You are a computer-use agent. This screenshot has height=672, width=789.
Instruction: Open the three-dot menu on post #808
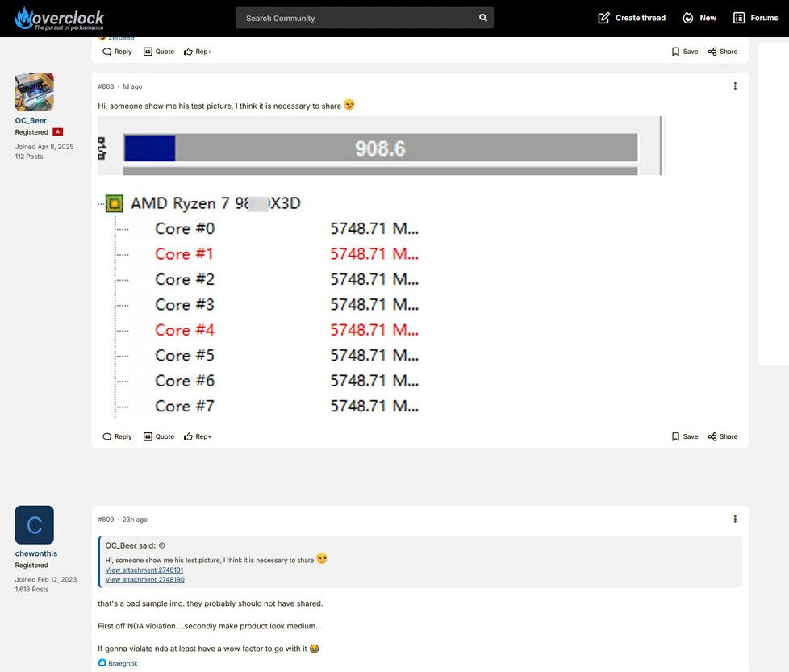tap(734, 86)
